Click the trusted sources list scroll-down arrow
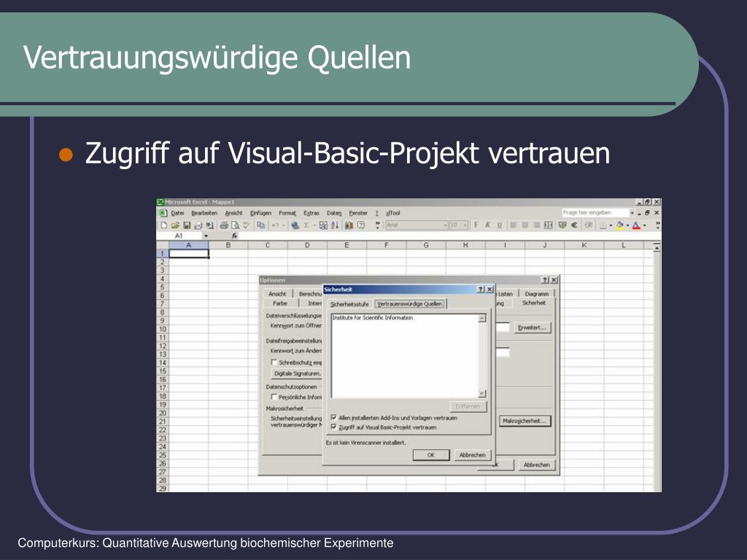The height and width of the screenshot is (560, 747). [482, 394]
